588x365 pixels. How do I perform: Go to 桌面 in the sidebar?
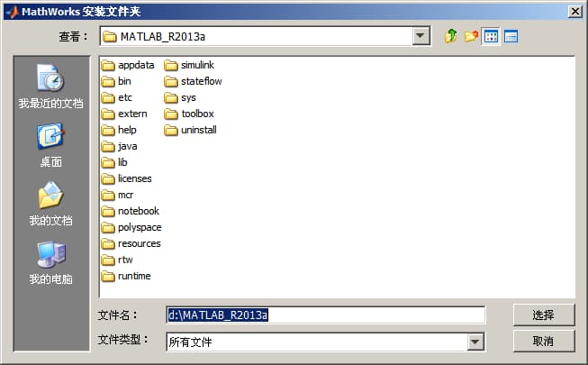50,145
